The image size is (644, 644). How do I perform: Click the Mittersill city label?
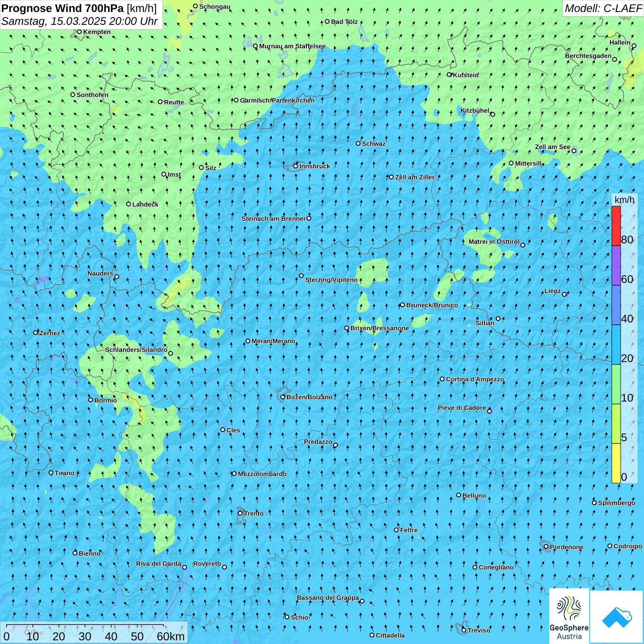[529, 163]
